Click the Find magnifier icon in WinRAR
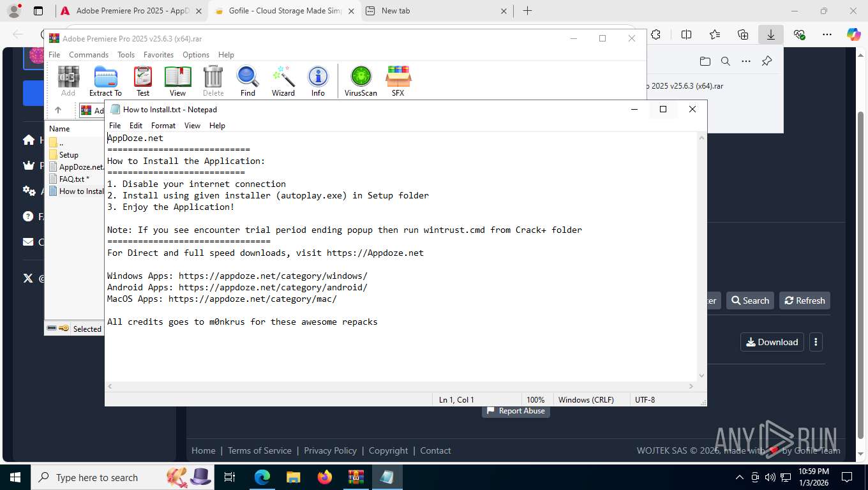This screenshot has height=490, width=868. pos(248,81)
